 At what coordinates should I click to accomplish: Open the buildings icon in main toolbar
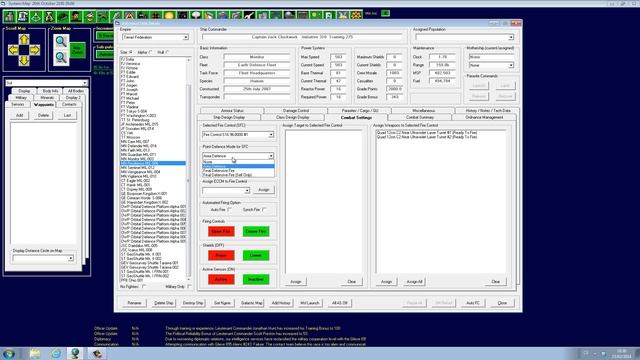point(10,16)
